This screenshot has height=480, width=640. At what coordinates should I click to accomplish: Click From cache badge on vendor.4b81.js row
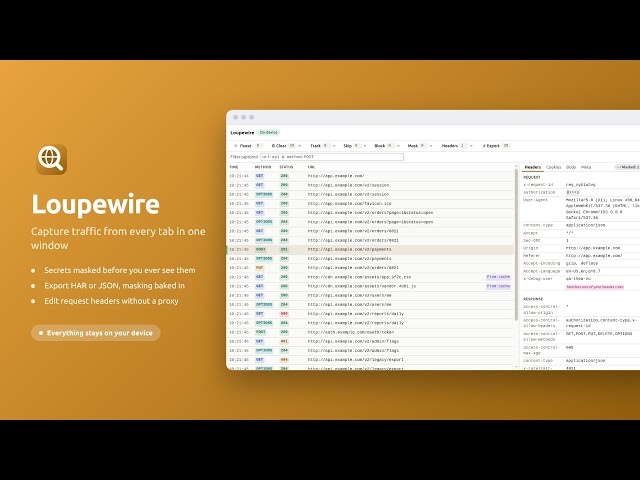[498, 286]
